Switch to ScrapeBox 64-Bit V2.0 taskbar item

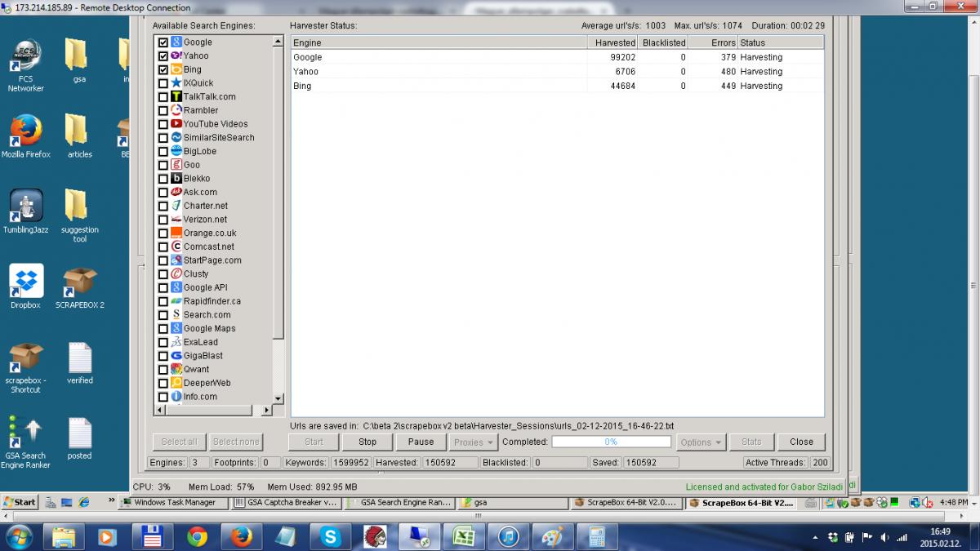click(x=626, y=503)
